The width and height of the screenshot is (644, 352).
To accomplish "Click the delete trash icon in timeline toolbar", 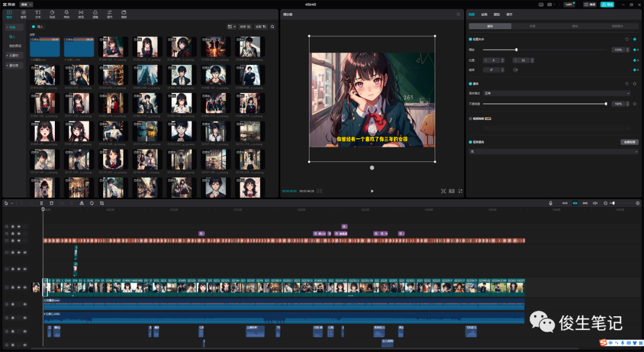I will pyautogui.click(x=51, y=203).
